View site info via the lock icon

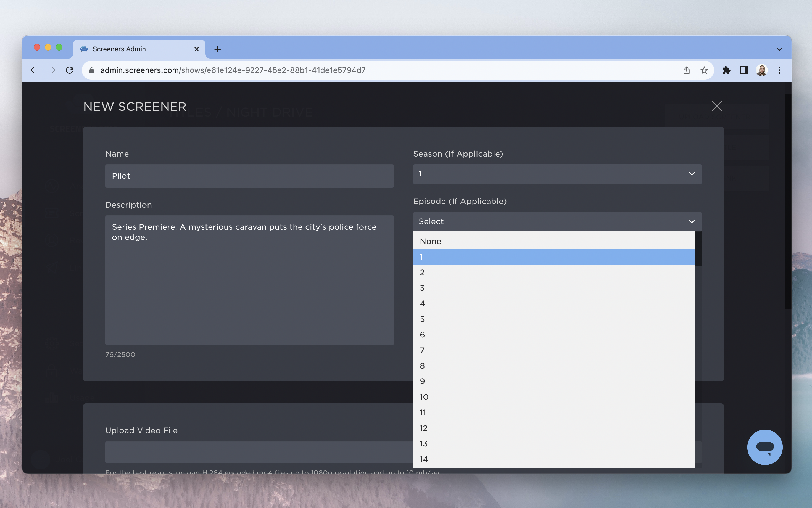[x=91, y=70]
